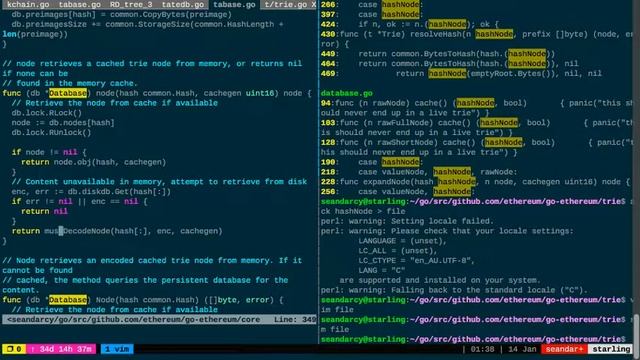Viewport: 640px width, 360px height.
Task: Select the highlighted active tabase.go tab
Action: 234,4
